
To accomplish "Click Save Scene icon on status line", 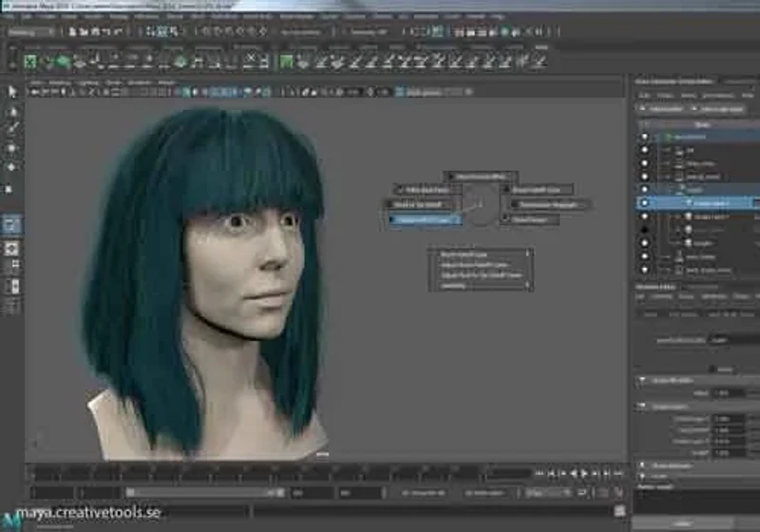I will coord(96,32).
